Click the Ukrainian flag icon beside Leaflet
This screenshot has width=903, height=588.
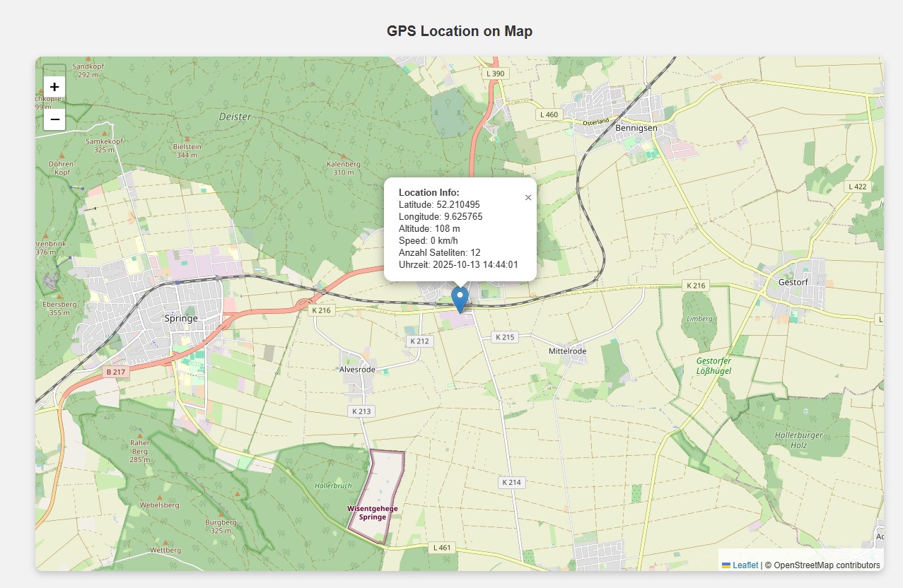coord(726,565)
